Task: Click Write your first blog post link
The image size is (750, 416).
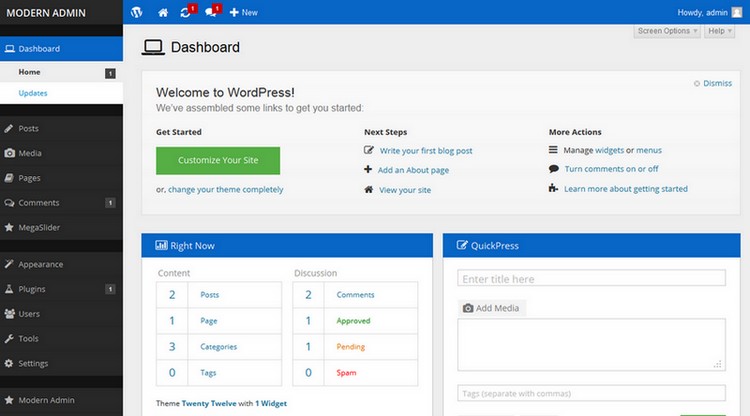Action: click(x=426, y=151)
